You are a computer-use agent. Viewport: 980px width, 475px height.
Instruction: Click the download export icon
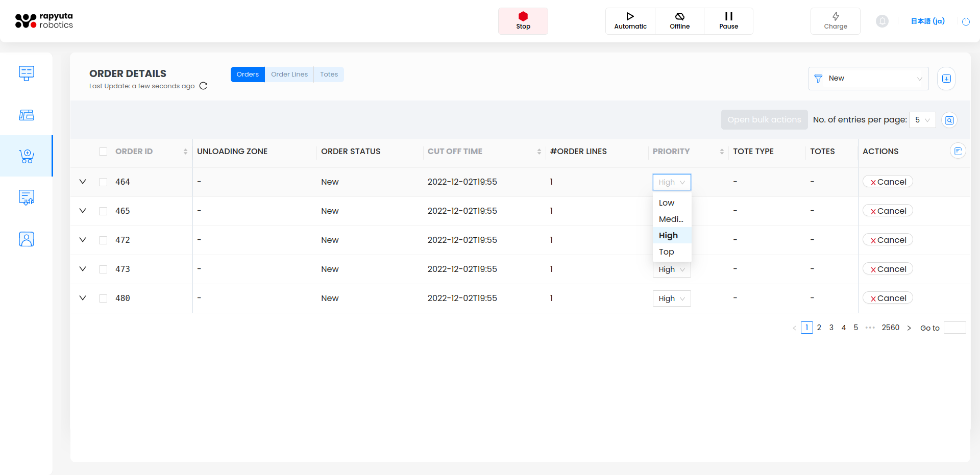[946, 79]
